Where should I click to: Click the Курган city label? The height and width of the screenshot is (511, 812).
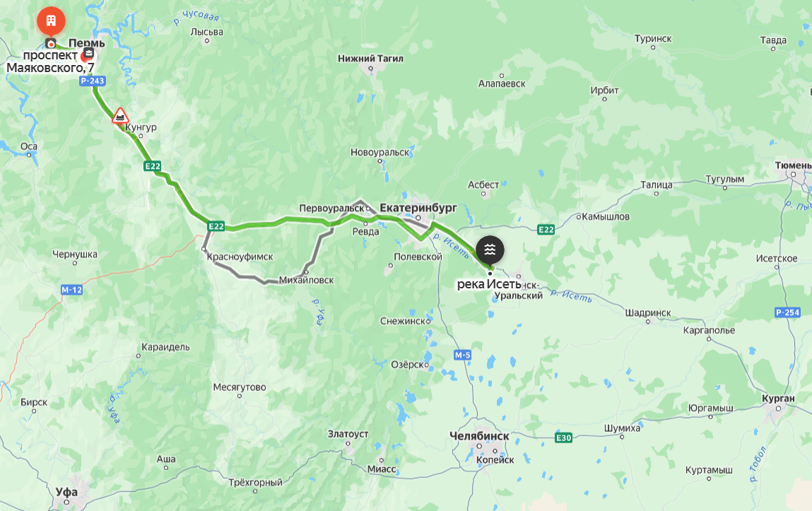(778, 398)
